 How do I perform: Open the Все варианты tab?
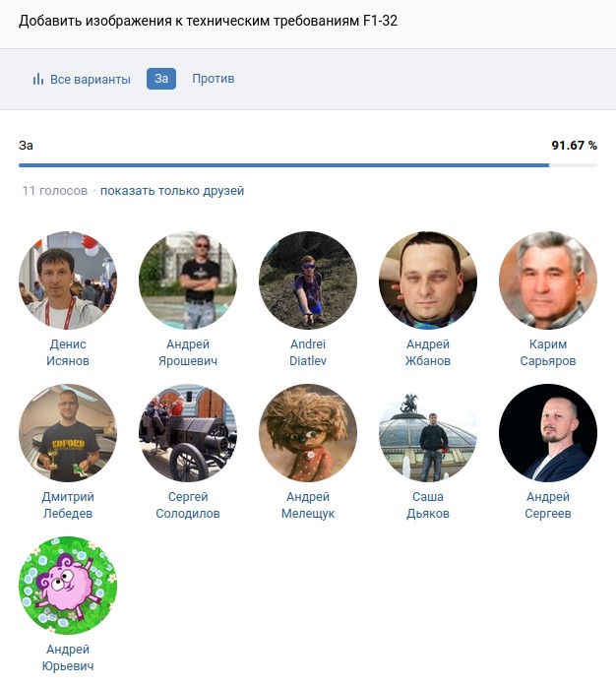(82, 79)
